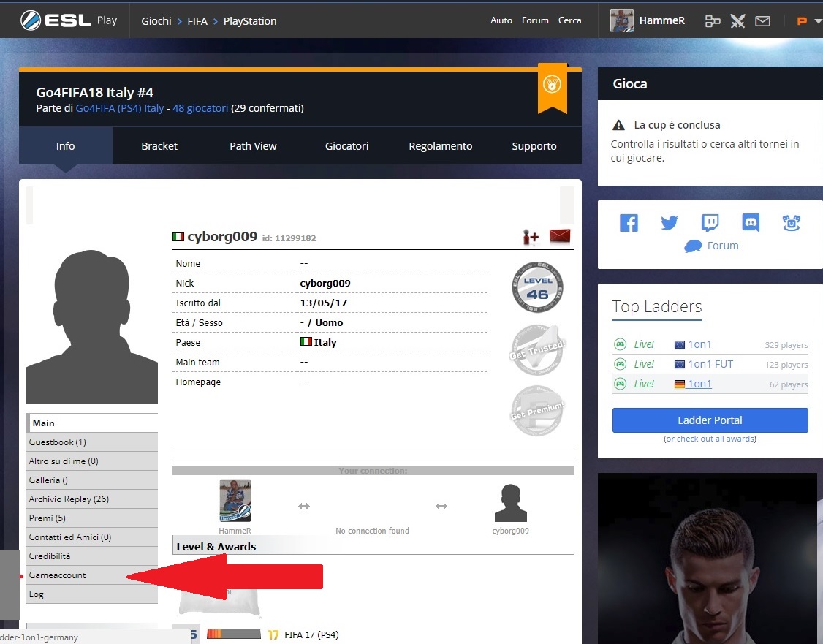Screen dimensions: 823x644
Task: Click gamepad icon for Germany 1on1 ladder
Action: [621, 384]
